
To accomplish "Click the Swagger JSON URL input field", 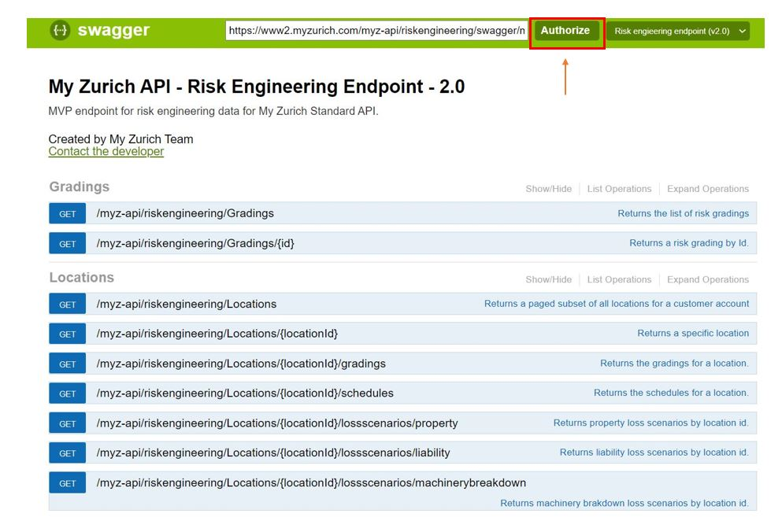I will (x=376, y=31).
